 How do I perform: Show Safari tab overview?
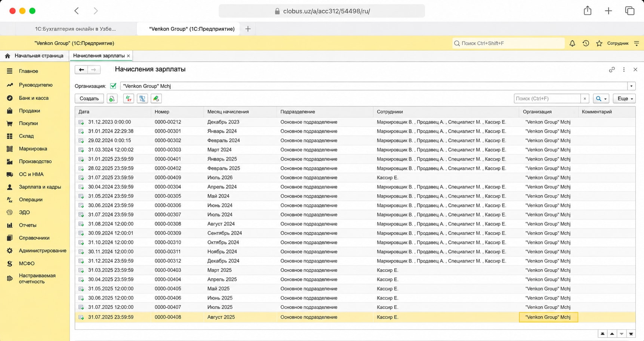pyautogui.click(x=630, y=11)
